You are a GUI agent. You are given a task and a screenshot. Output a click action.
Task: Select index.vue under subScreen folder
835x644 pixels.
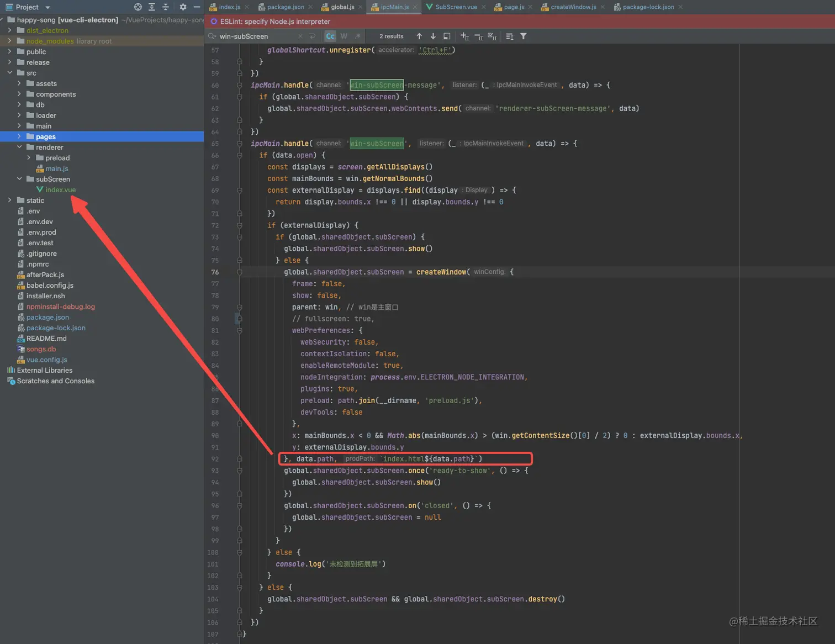tap(60, 190)
